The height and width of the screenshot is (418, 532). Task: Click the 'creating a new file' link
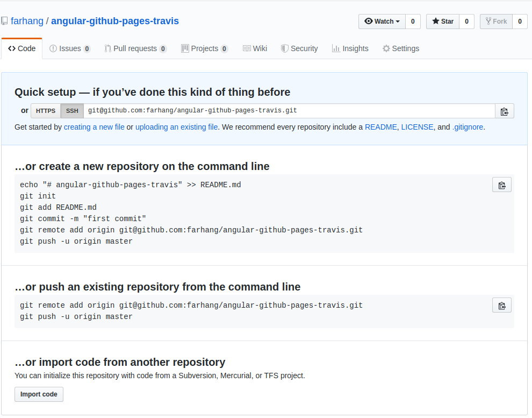[94, 127]
